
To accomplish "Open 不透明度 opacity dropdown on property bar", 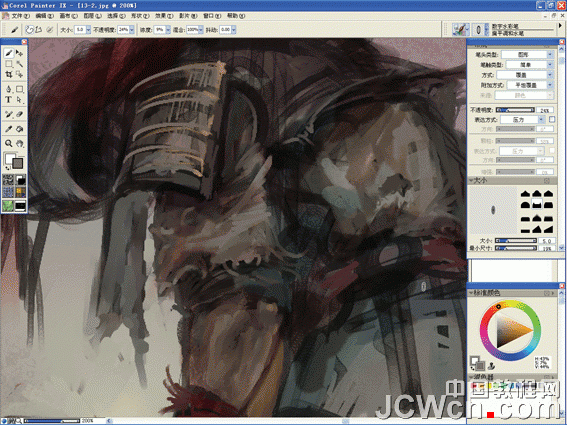I will (x=132, y=30).
